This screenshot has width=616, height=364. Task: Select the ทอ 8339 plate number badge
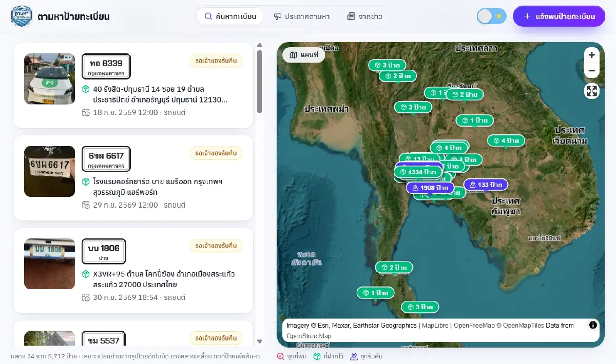coord(106,66)
